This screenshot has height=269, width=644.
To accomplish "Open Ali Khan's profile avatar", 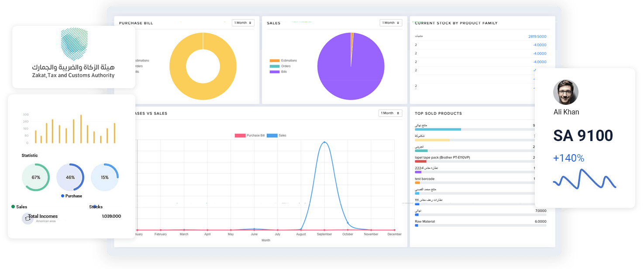I will click(x=565, y=92).
